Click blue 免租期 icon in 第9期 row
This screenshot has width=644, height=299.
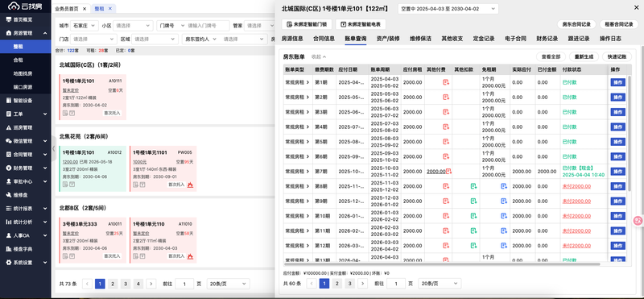[504, 201]
